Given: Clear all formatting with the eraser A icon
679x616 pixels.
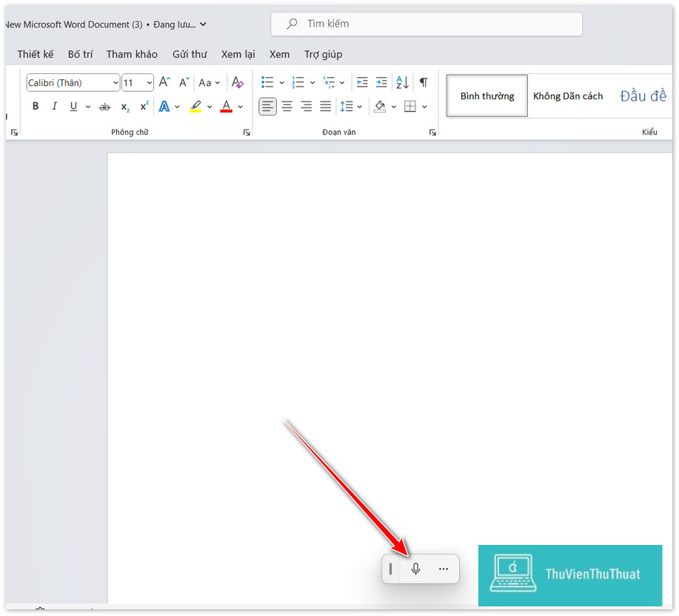Looking at the screenshot, I should coord(237,82).
